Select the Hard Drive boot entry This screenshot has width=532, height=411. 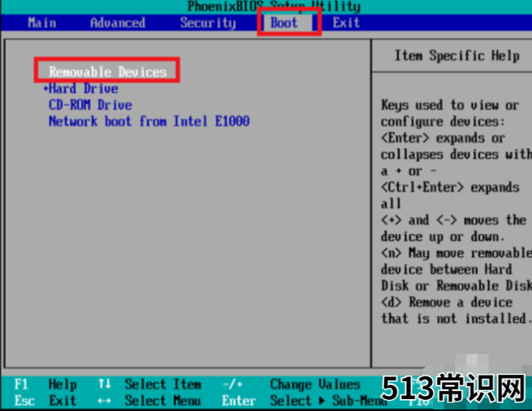[84, 89]
